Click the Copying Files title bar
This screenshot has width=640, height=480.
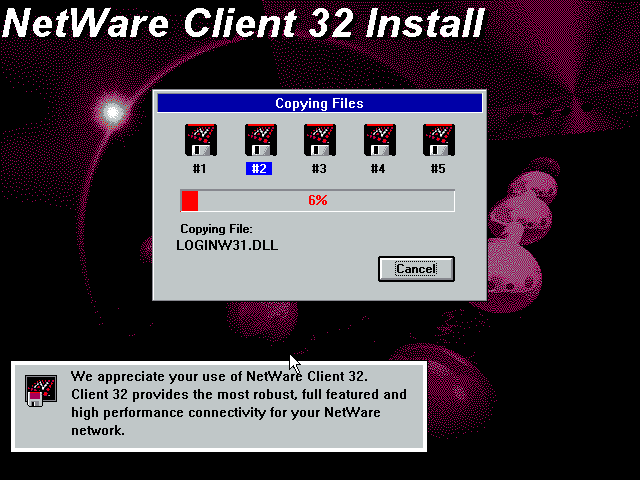pos(320,103)
